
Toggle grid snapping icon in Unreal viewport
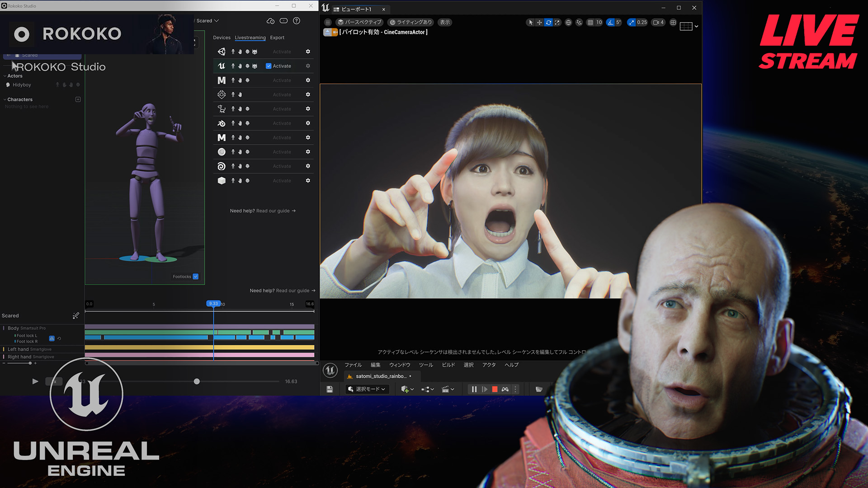point(590,22)
